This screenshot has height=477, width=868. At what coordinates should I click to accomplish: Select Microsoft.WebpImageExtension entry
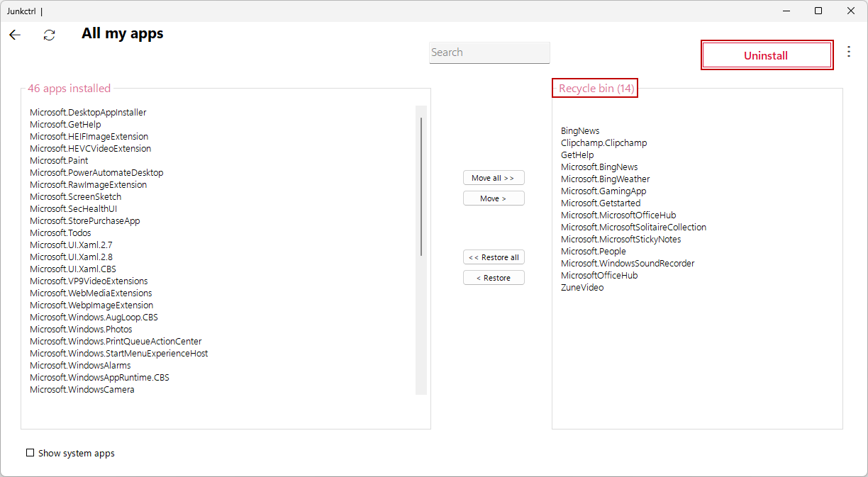91,305
